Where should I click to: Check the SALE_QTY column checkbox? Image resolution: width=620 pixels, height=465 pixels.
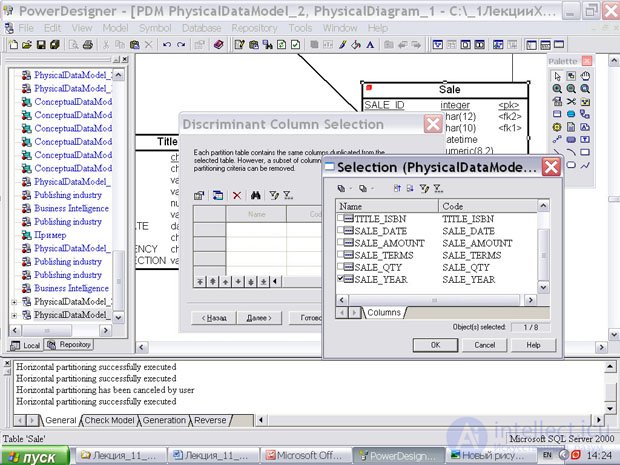coord(340,267)
